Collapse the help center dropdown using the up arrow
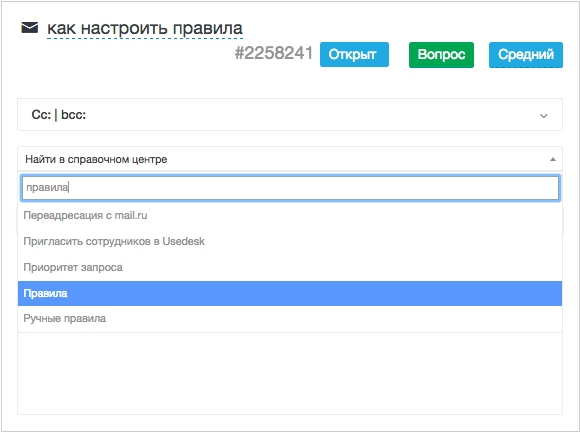580x432 pixels. (x=553, y=159)
